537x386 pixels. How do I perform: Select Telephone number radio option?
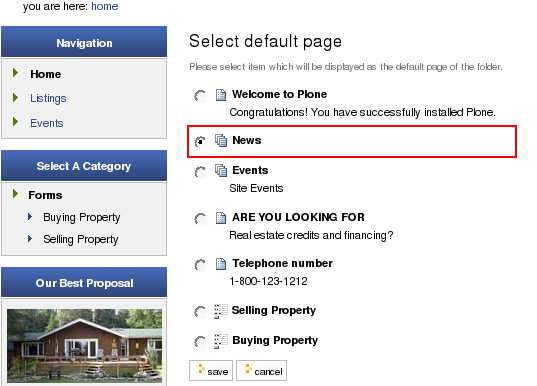click(200, 265)
